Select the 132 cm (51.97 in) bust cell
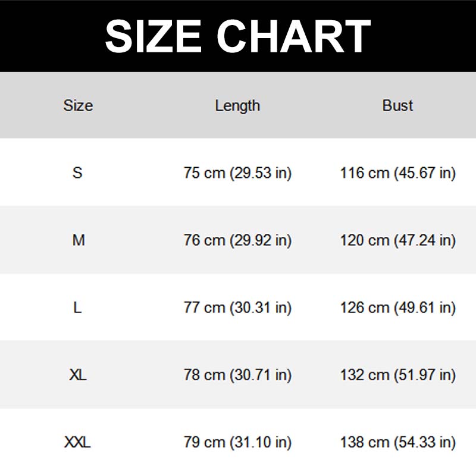476x476 pixels. 397,375
